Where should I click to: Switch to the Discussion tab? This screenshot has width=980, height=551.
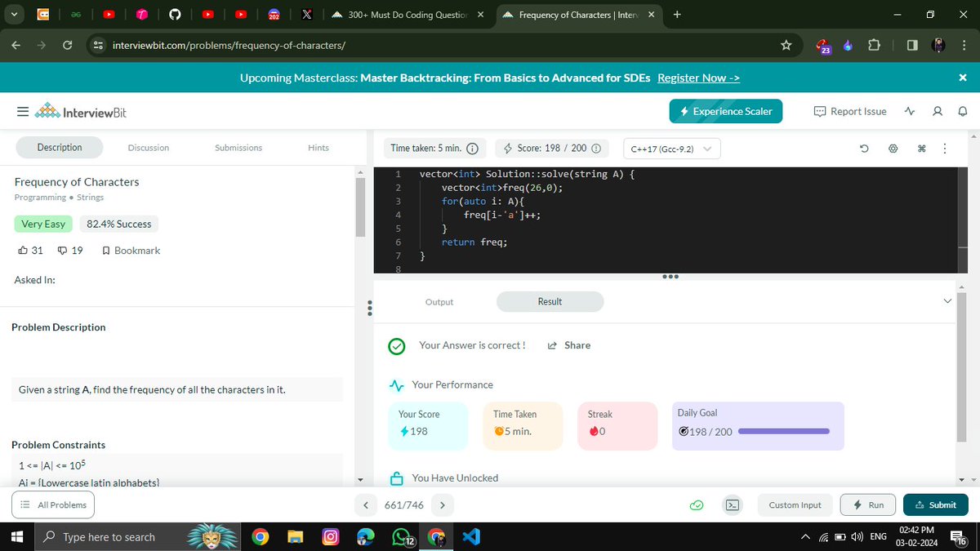pyautogui.click(x=149, y=148)
